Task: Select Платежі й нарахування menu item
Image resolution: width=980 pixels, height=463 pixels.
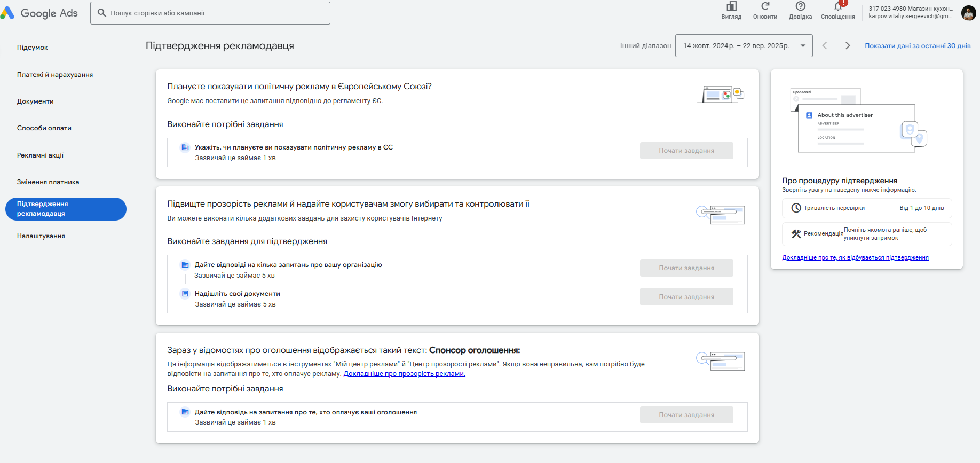Action: point(55,75)
